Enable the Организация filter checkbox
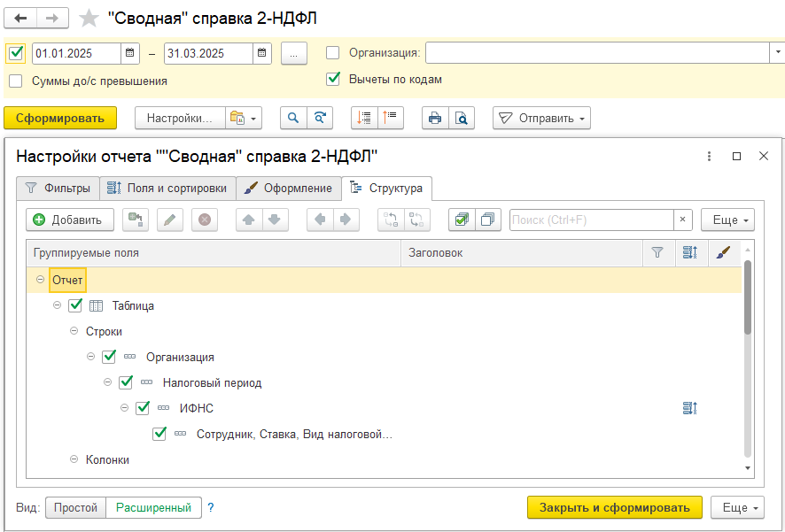The width and height of the screenshot is (785, 532). (x=333, y=53)
